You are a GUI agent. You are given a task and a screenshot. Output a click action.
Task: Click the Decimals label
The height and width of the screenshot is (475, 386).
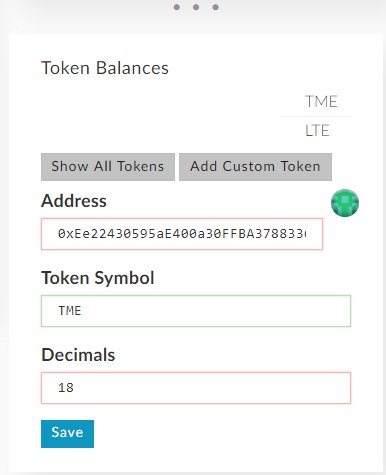pyautogui.click(x=78, y=355)
